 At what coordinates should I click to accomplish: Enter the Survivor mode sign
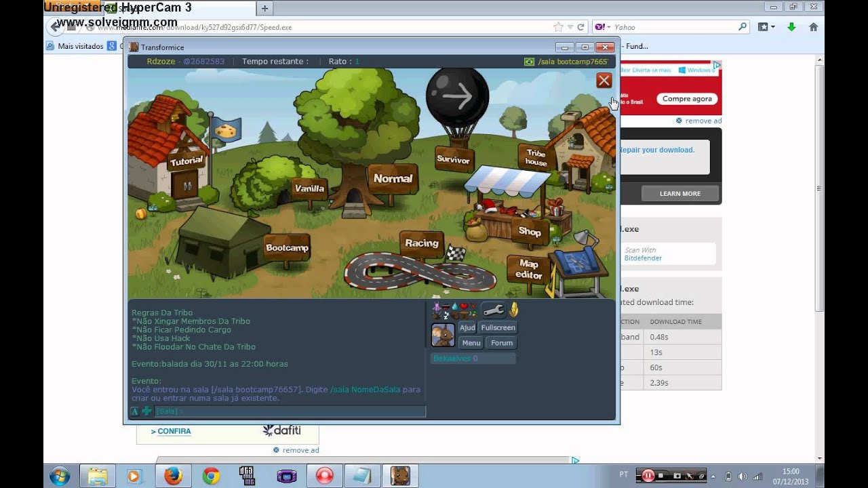point(454,160)
